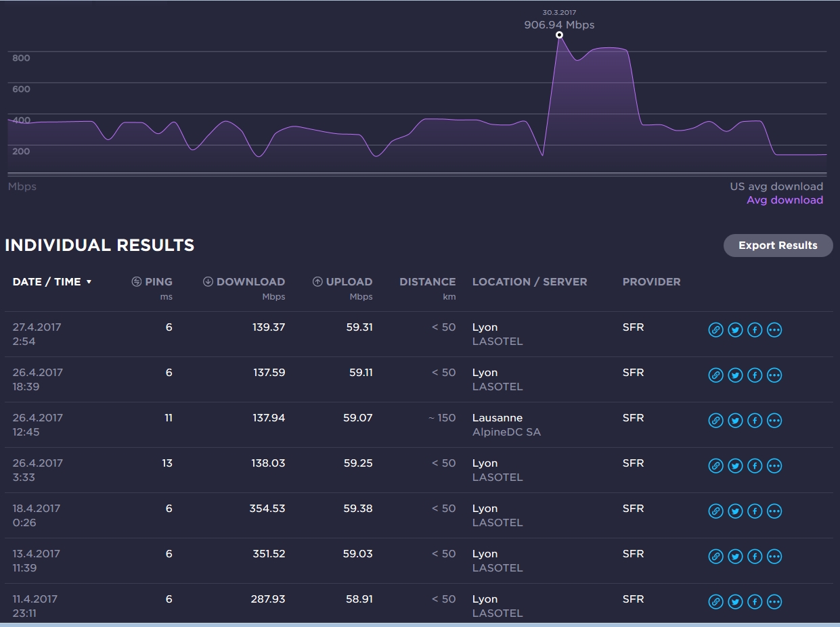Select the Provider column header
Viewport: 840px width, 627px height.
(651, 282)
